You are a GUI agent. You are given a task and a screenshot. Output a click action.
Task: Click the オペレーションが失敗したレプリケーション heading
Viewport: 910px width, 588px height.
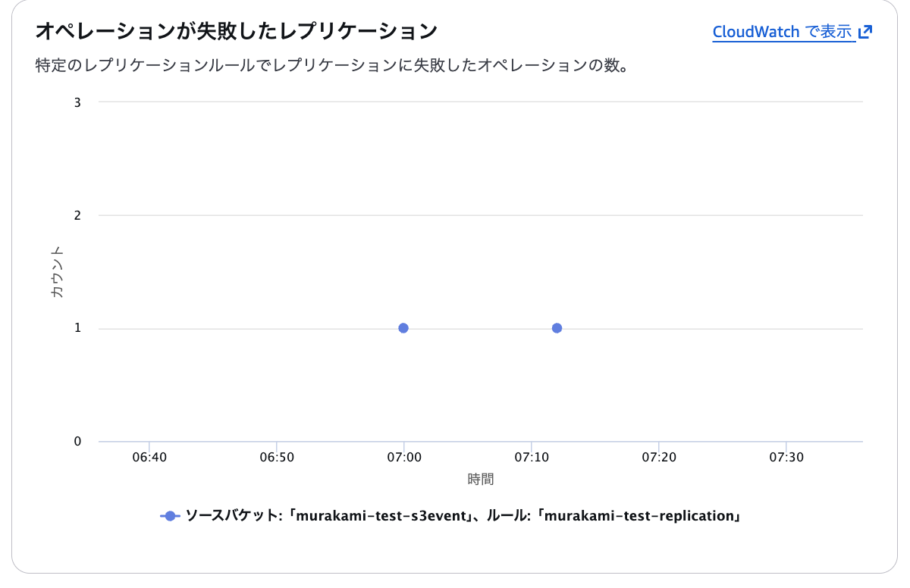click(x=237, y=32)
